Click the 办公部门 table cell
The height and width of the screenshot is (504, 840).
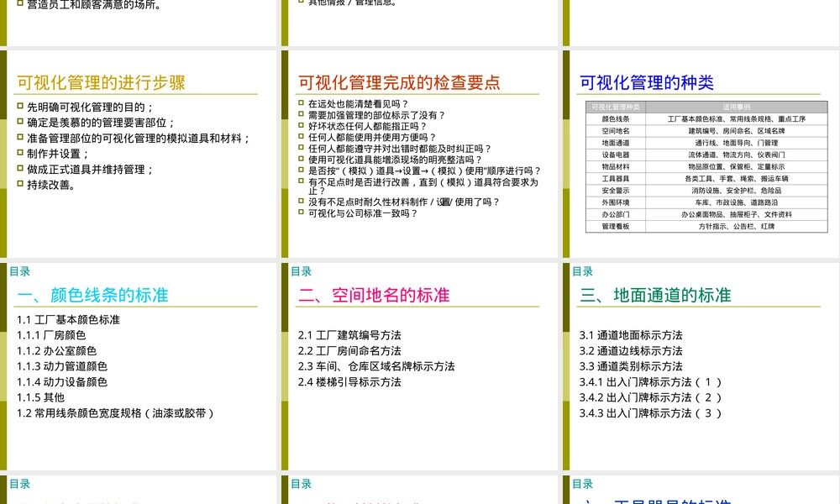click(x=616, y=214)
